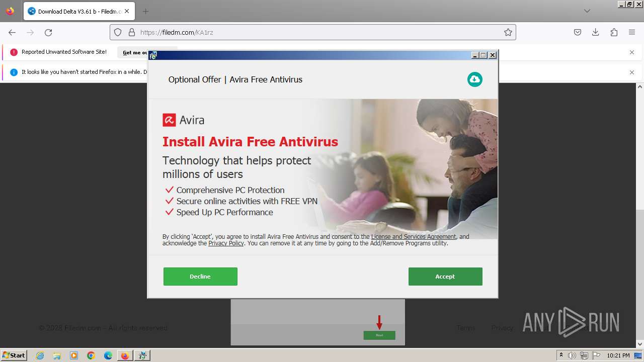Bookmark this page with the star

click(x=508, y=32)
